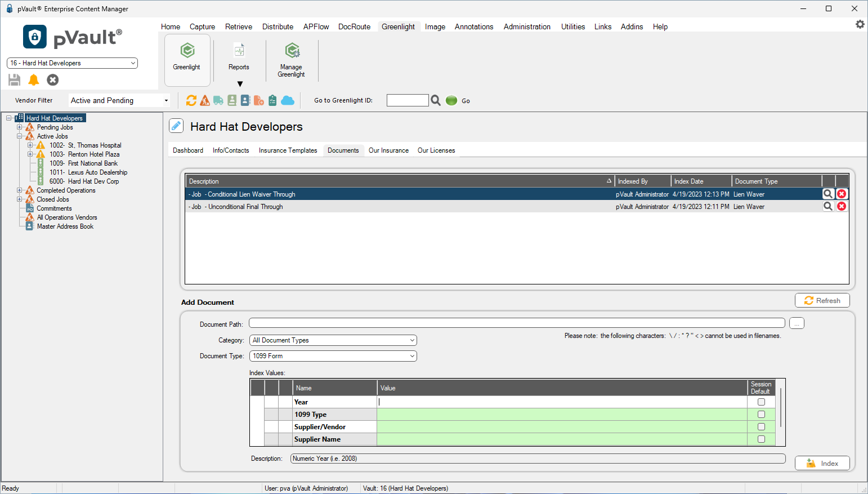Click the construction worker warning toolbar icon
Viewport: 868px width, 494px height.
coord(205,100)
